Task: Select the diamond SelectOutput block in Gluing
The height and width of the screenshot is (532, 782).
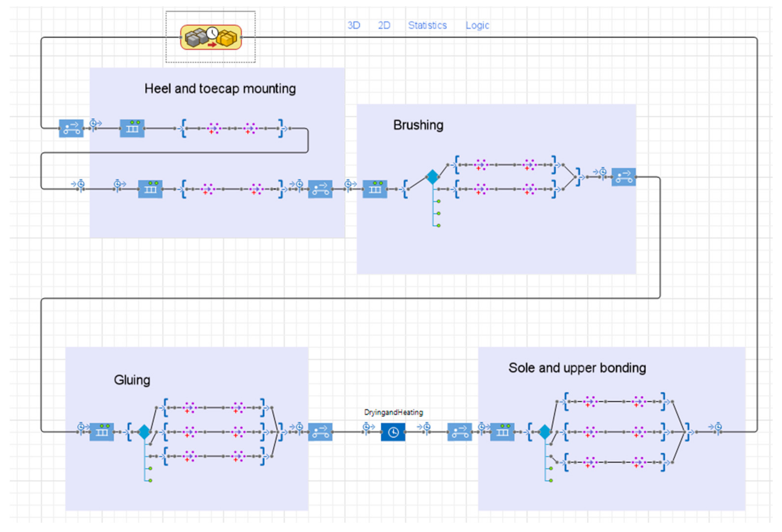Action: (x=144, y=432)
